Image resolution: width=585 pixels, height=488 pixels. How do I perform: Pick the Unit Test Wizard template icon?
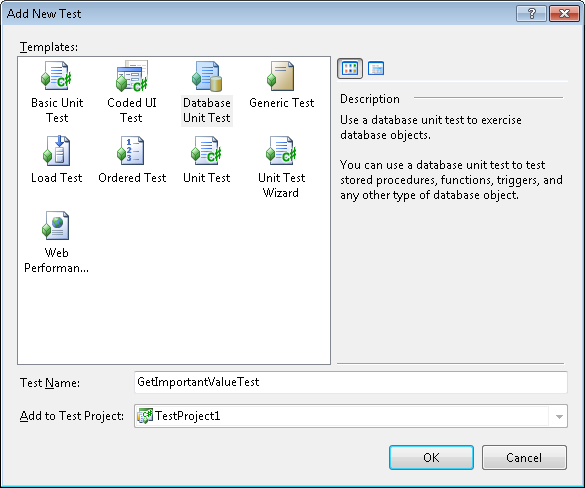[281, 151]
